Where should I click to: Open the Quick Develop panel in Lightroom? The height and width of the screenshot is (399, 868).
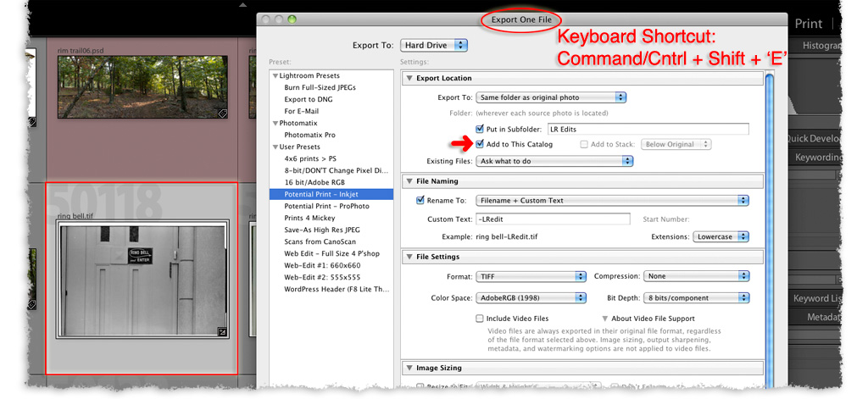click(x=815, y=139)
